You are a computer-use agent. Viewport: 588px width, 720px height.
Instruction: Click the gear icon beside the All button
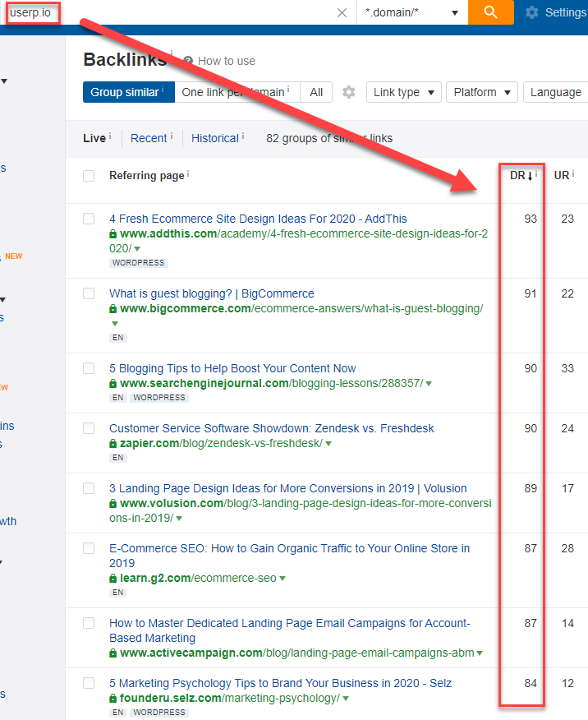click(x=348, y=92)
